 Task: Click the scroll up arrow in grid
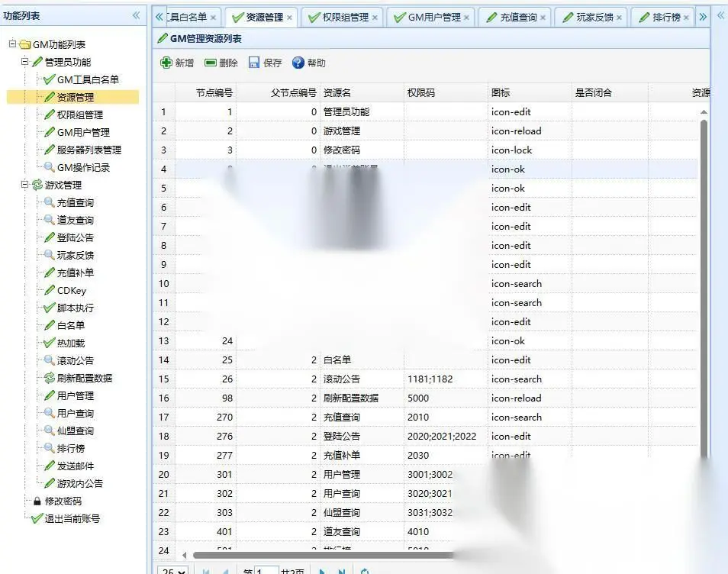[x=704, y=112]
